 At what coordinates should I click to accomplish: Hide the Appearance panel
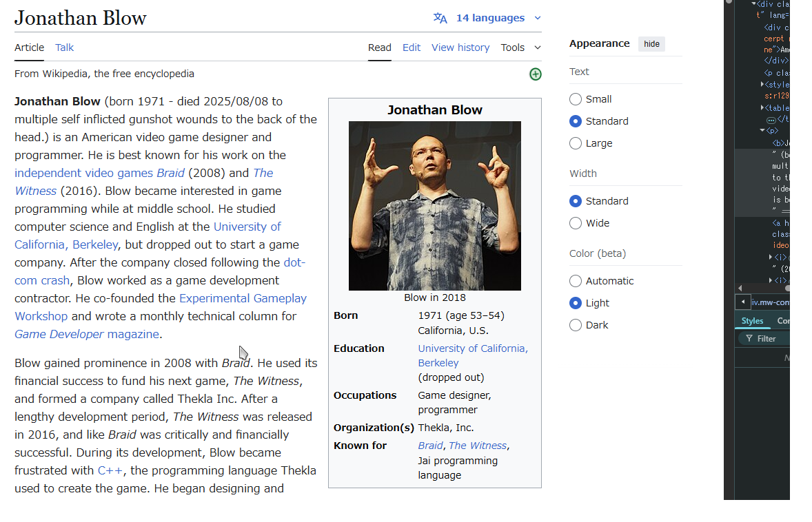pyautogui.click(x=651, y=44)
